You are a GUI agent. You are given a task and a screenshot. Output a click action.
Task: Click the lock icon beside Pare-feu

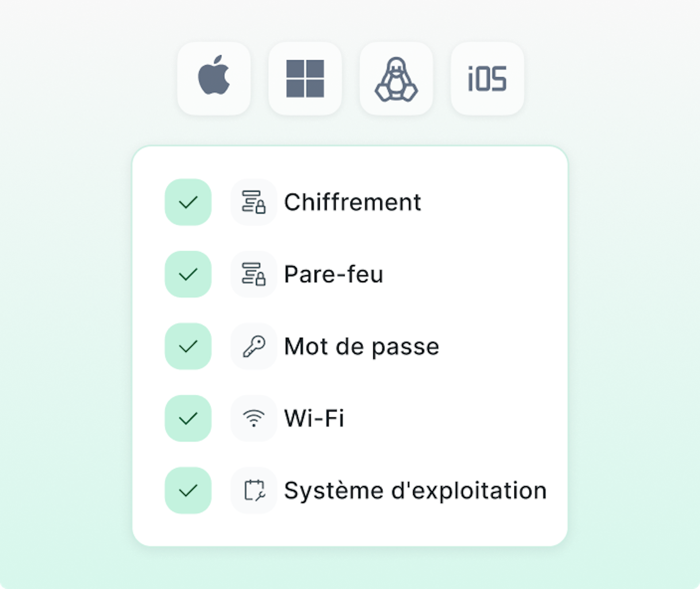pyautogui.click(x=254, y=274)
